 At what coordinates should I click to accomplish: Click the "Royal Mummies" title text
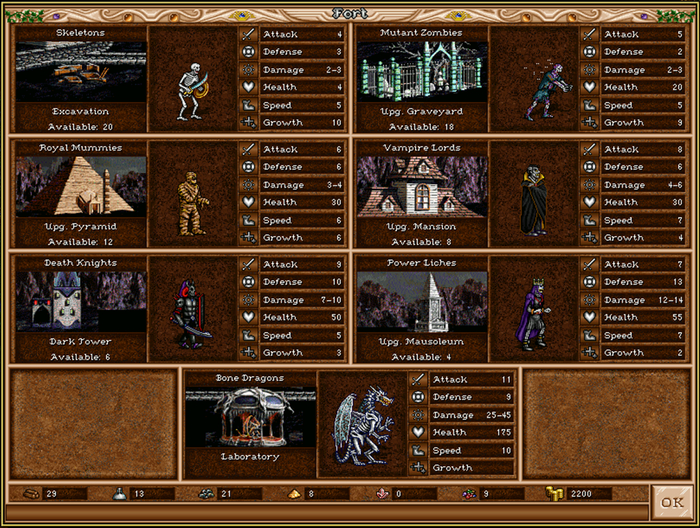pos(80,148)
